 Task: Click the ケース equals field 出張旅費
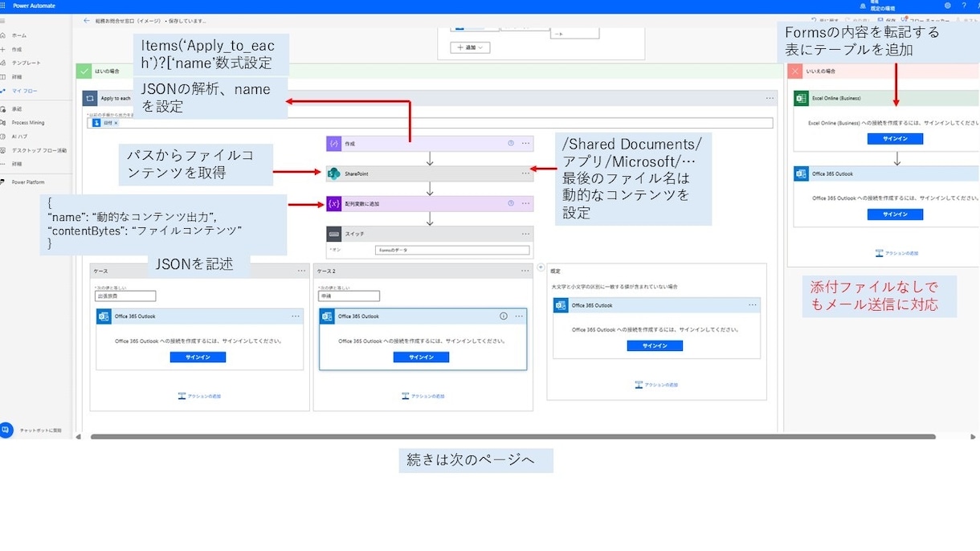[125, 296]
